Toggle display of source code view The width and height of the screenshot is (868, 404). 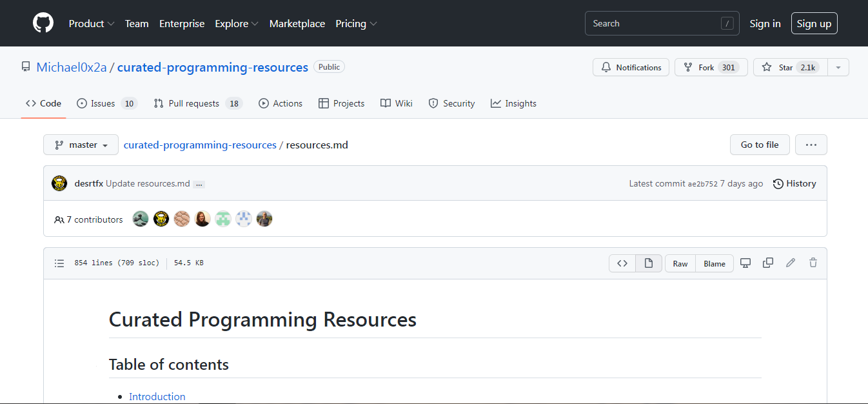622,263
